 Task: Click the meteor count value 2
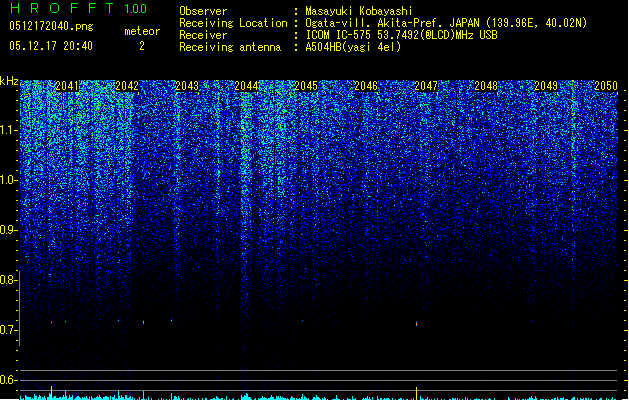(x=142, y=46)
